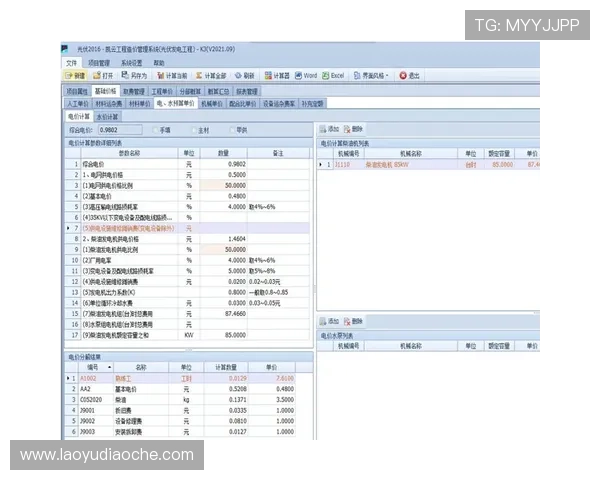The image size is (600, 480).
Task: Switch to the 概算汇总 tab
Action: click(x=218, y=91)
